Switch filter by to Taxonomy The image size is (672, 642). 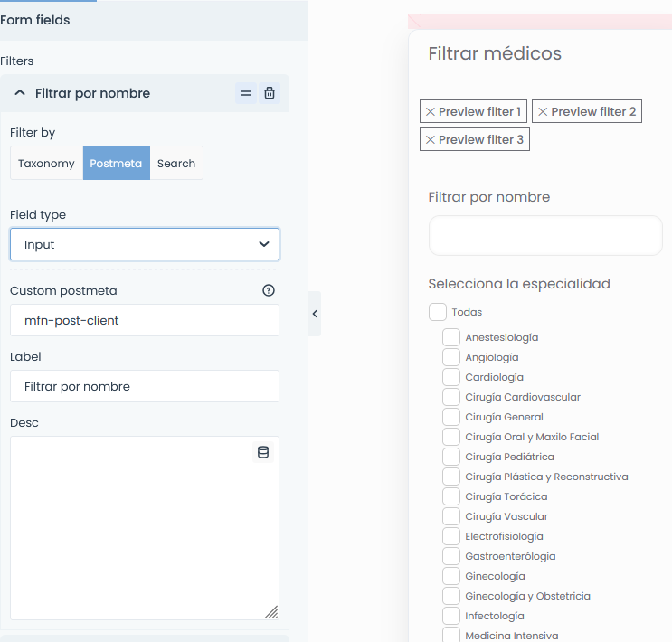coord(46,163)
